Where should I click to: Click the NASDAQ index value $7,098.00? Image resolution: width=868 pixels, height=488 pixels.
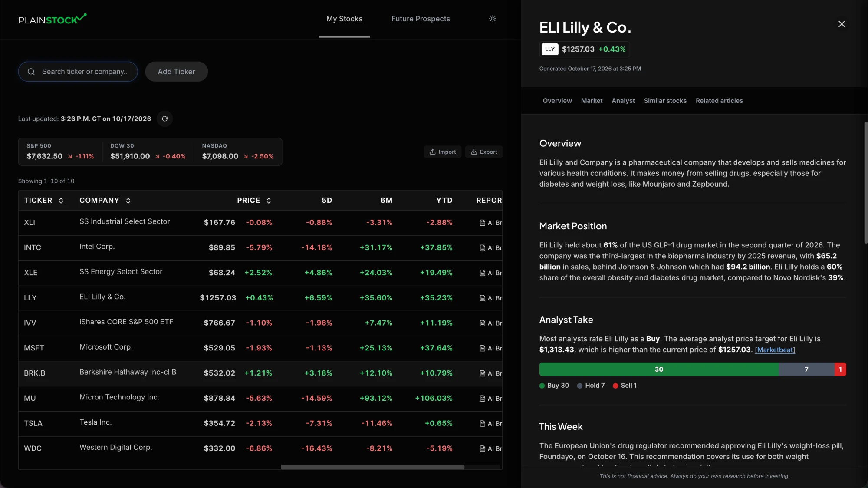[x=220, y=156]
